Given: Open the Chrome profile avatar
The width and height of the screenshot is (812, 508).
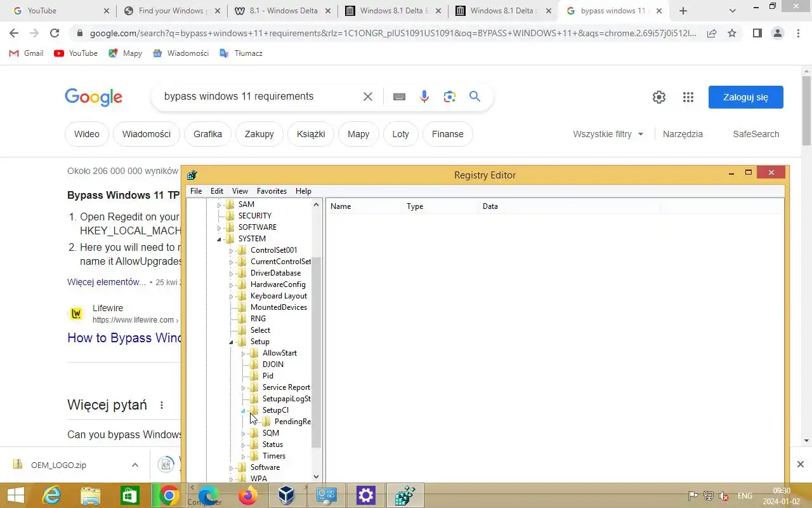Looking at the screenshot, I should (778, 33).
